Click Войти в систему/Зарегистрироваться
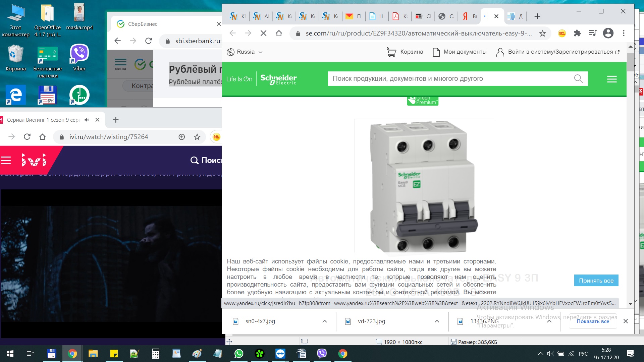The image size is (644, 362). [558, 52]
